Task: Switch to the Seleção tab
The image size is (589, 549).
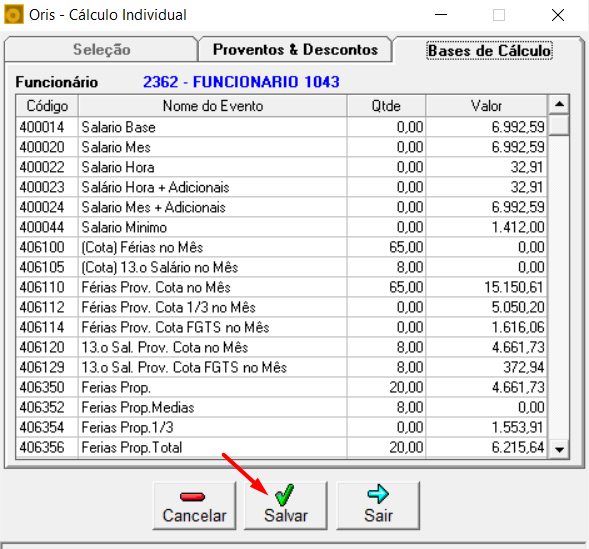Action: pos(101,50)
